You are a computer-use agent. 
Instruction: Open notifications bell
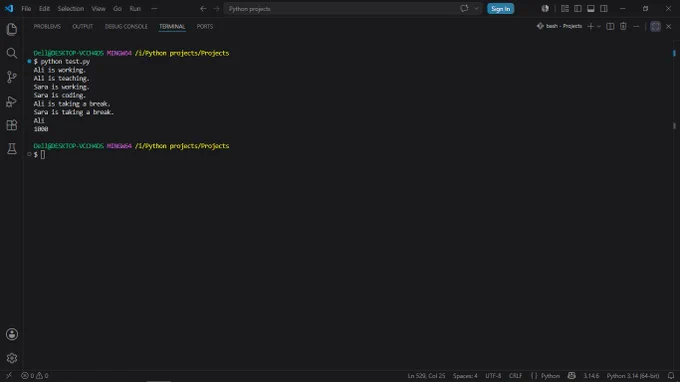click(x=671, y=375)
